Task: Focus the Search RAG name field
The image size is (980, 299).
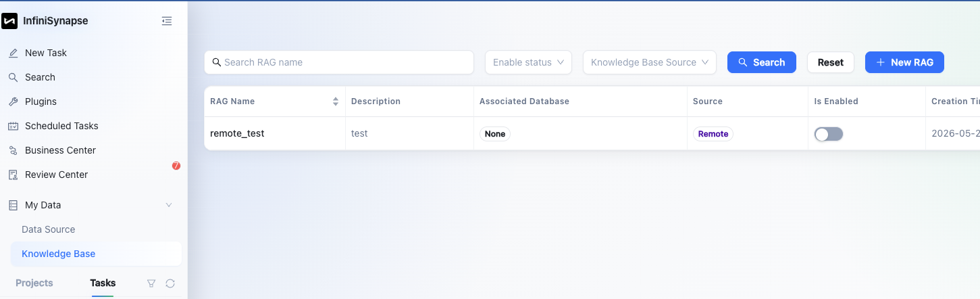Action: [339, 62]
